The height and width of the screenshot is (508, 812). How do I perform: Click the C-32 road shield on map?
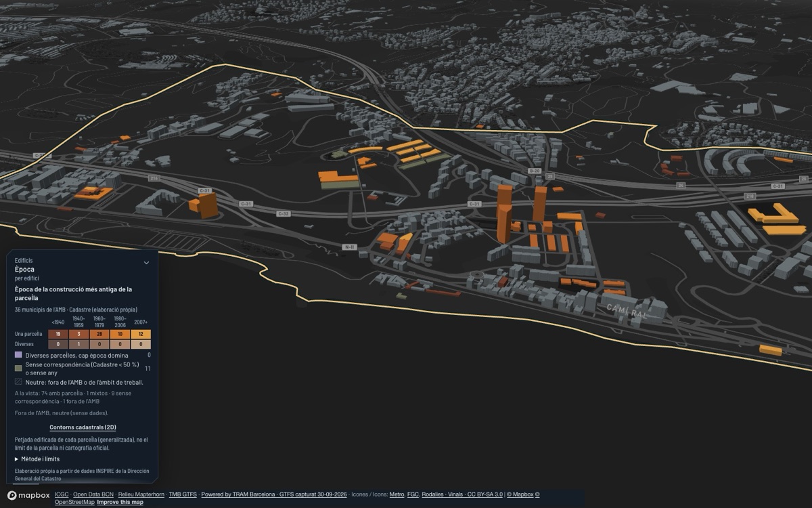[284, 213]
